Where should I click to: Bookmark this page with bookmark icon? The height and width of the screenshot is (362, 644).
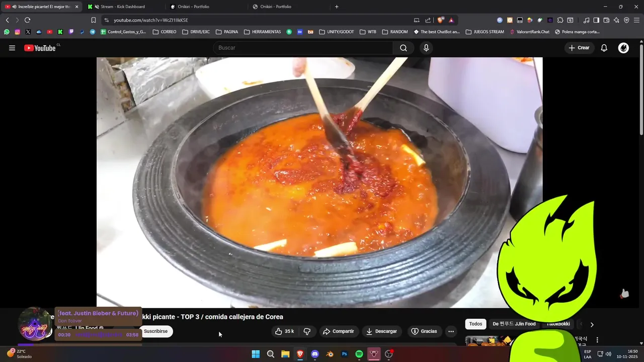pos(94,20)
